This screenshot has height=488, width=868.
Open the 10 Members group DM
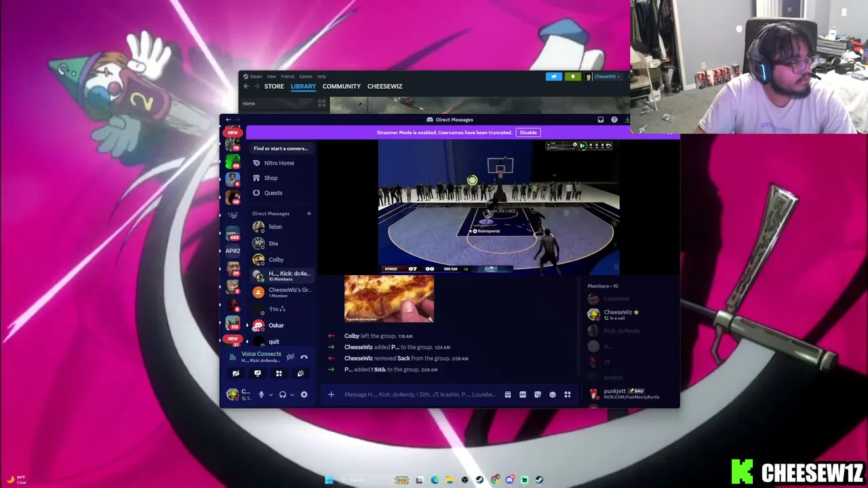(x=281, y=276)
